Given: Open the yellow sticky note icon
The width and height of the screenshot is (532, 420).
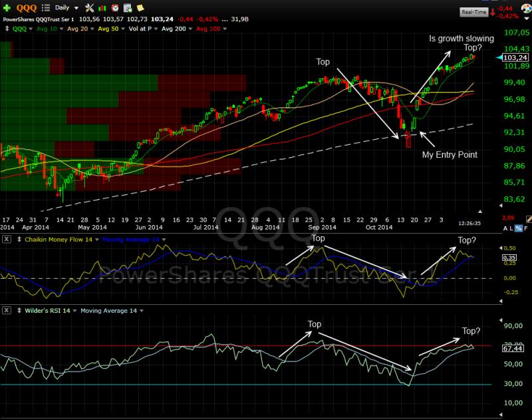Looking at the screenshot, I should [140, 7].
